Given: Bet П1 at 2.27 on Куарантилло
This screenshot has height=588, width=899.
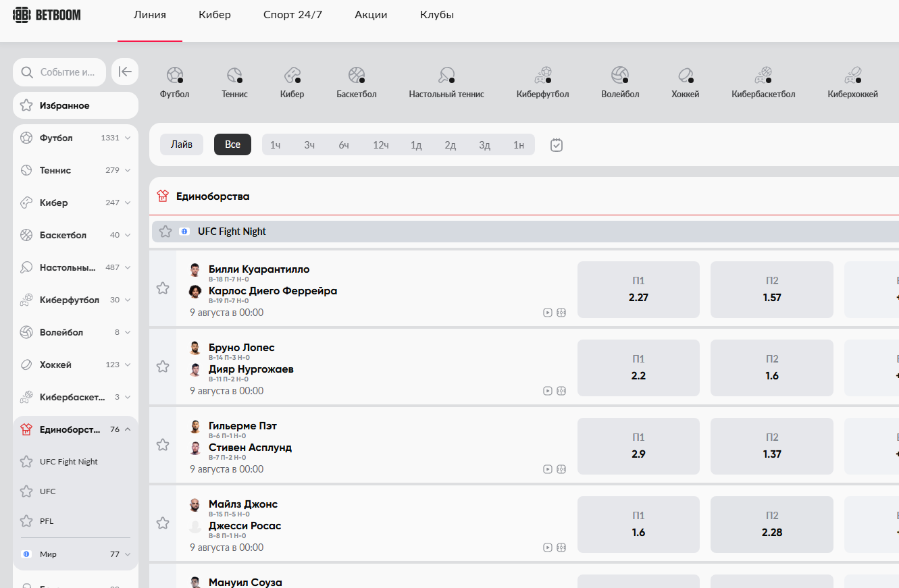Looking at the screenshot, I should click(x=638, y=290).
